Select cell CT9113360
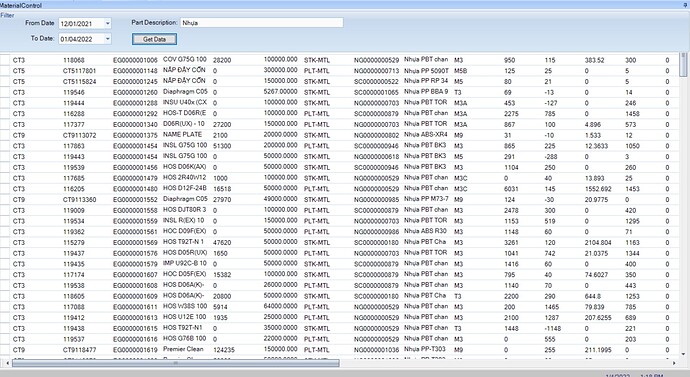Image resolution: width=690 pixels, height=377 pixels. pyautogui.click(x=79, y=199)
